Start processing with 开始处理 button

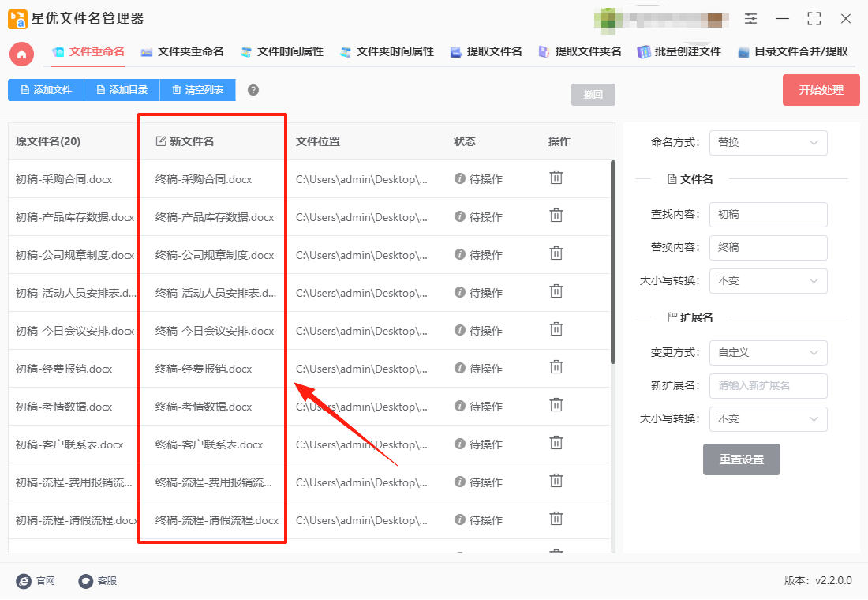[821, 90]
